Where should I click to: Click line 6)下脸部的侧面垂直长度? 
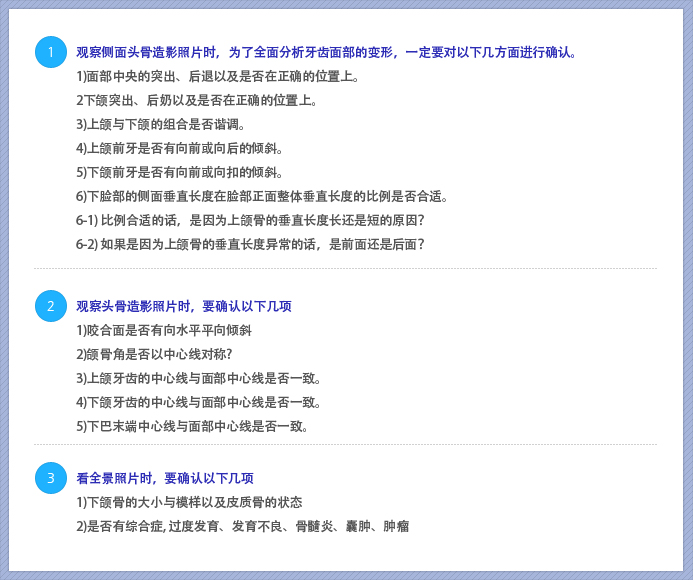tap(262, 196)
